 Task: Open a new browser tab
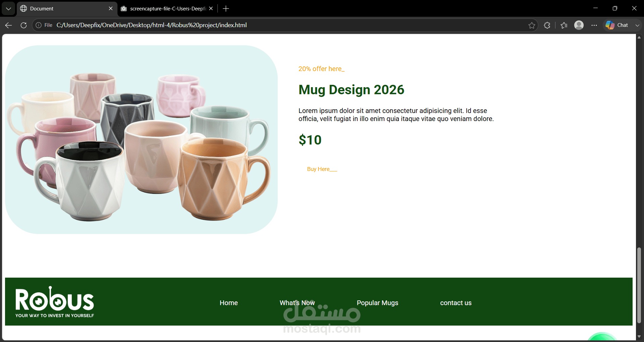point(226,8)
